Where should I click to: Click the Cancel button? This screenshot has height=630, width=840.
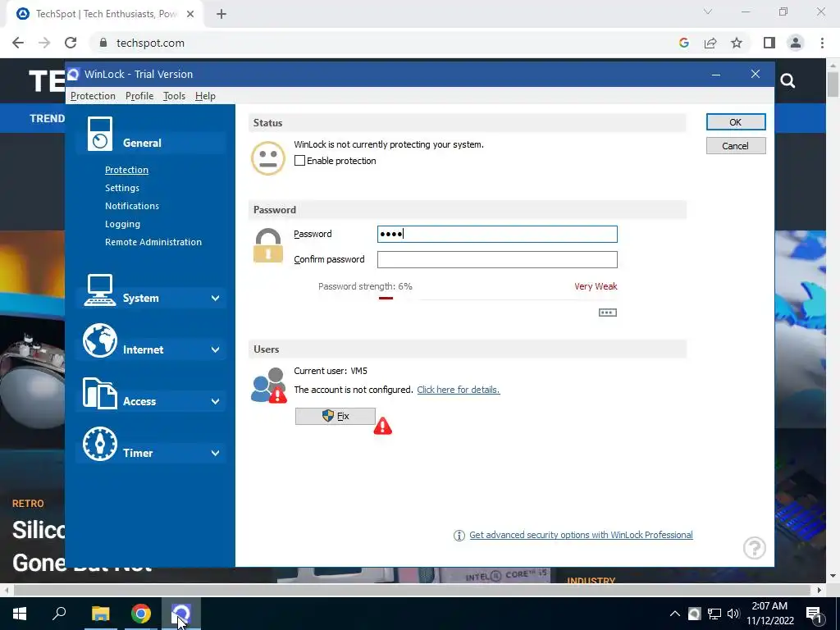click(736, 146)
